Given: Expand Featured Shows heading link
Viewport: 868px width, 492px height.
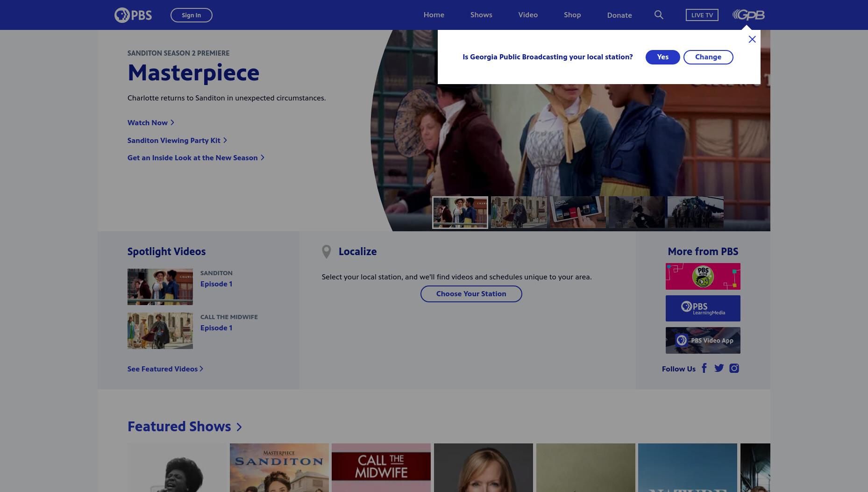Looking at the screenshot, I should pyautogui.click(x=185, y=427).
